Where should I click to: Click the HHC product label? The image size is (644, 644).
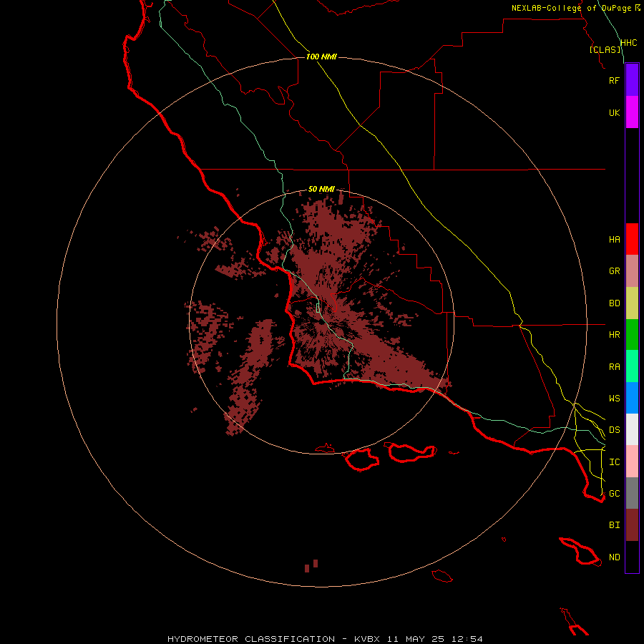click(x=628, y=43)
